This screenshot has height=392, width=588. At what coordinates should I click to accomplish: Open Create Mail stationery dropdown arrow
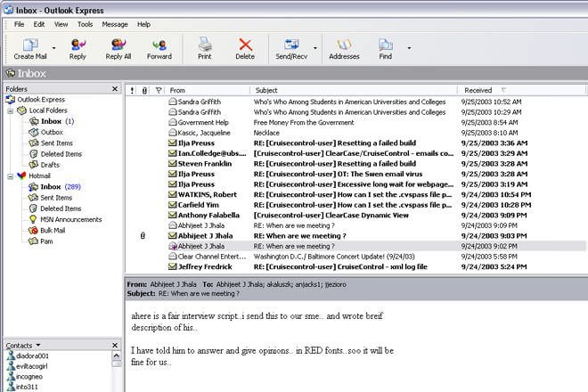point(54,48)
